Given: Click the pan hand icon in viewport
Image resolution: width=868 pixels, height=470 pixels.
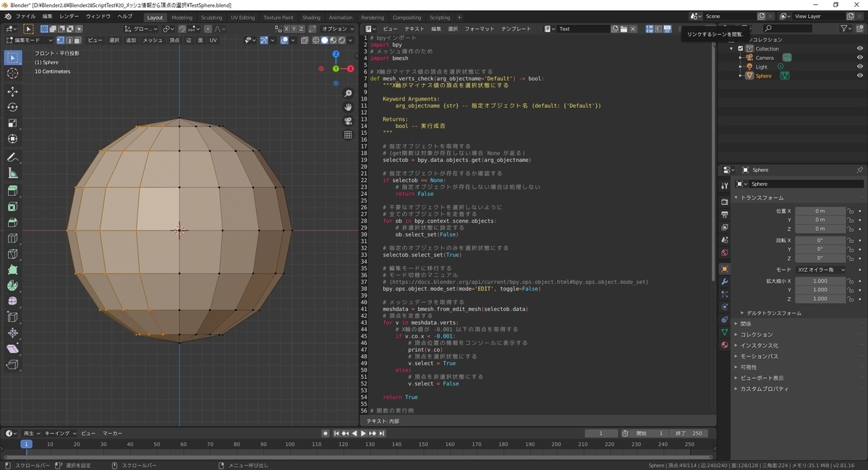Looking at the screenshot, I should coord(348,107).
